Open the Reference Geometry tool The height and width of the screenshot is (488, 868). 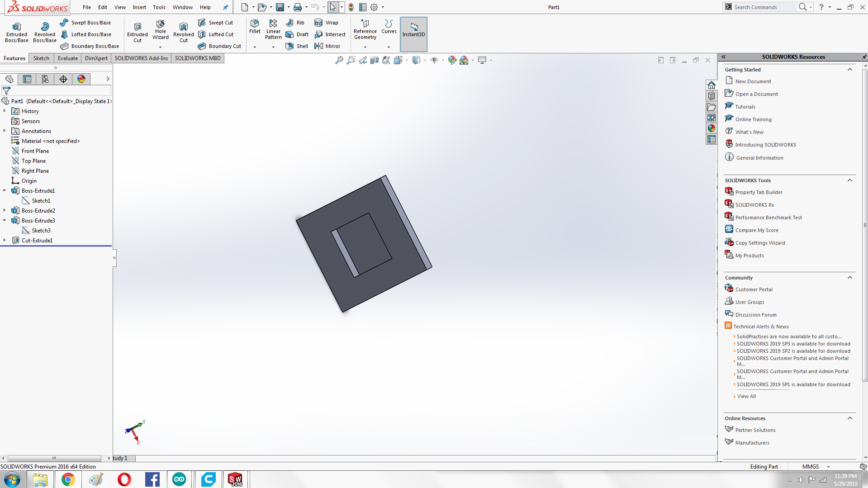[x=365, y=29]
